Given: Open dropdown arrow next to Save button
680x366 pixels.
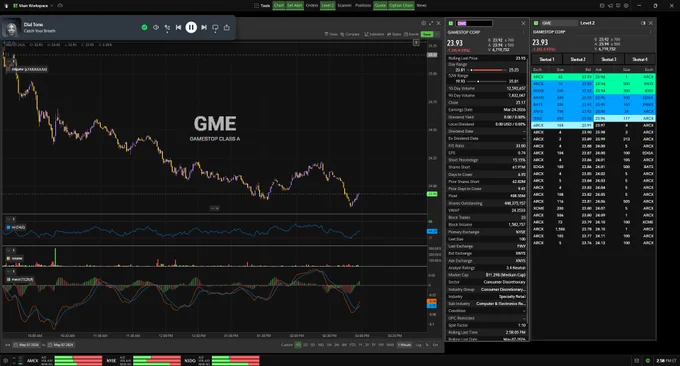Looking at the screenshot, I should [437, 34].
